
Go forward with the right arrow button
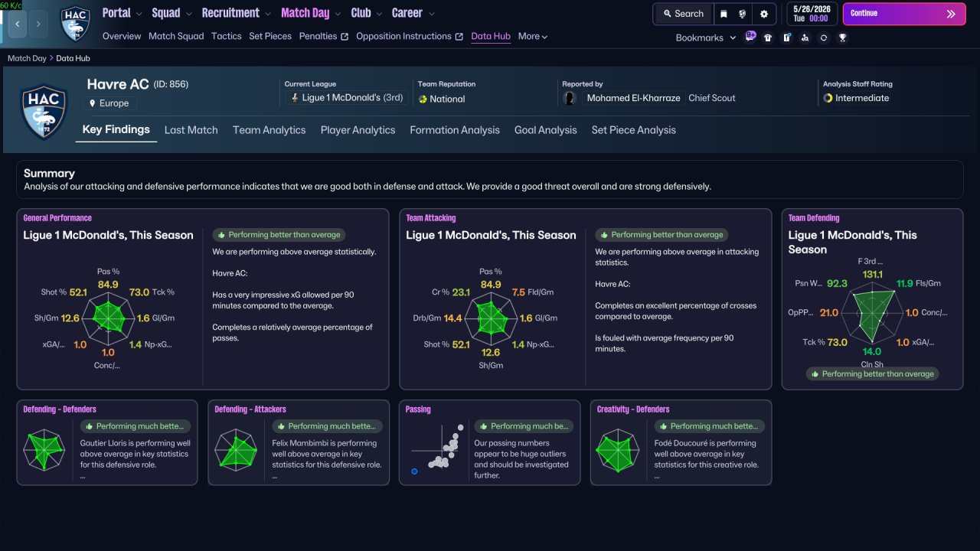pos(38,24)
